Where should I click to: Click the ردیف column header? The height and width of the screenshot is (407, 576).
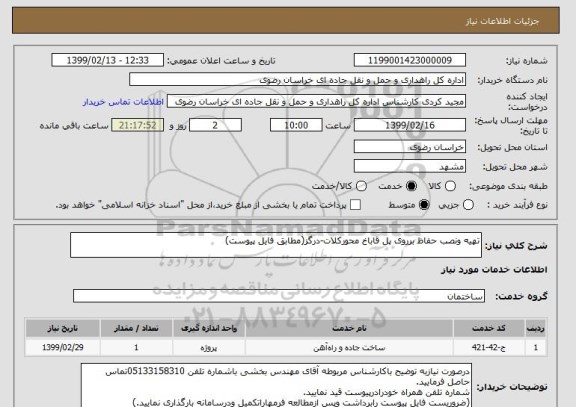coord(536,328)
